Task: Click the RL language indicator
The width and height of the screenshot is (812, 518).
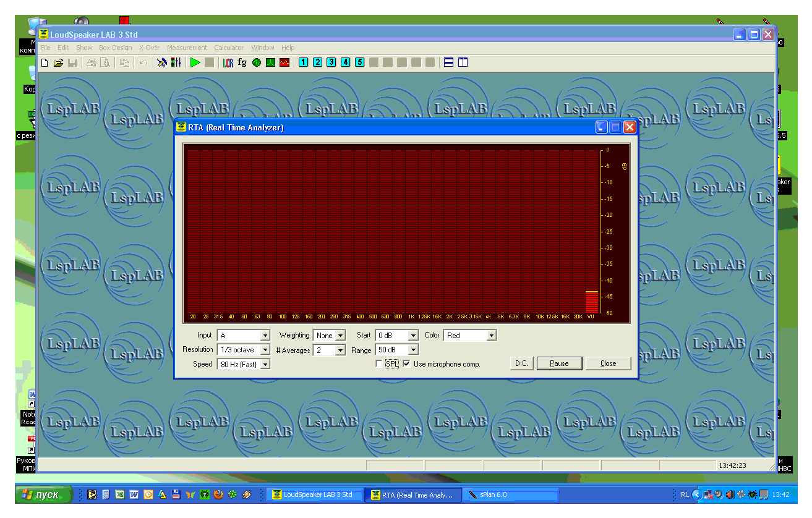Action: tap(685, 495)
